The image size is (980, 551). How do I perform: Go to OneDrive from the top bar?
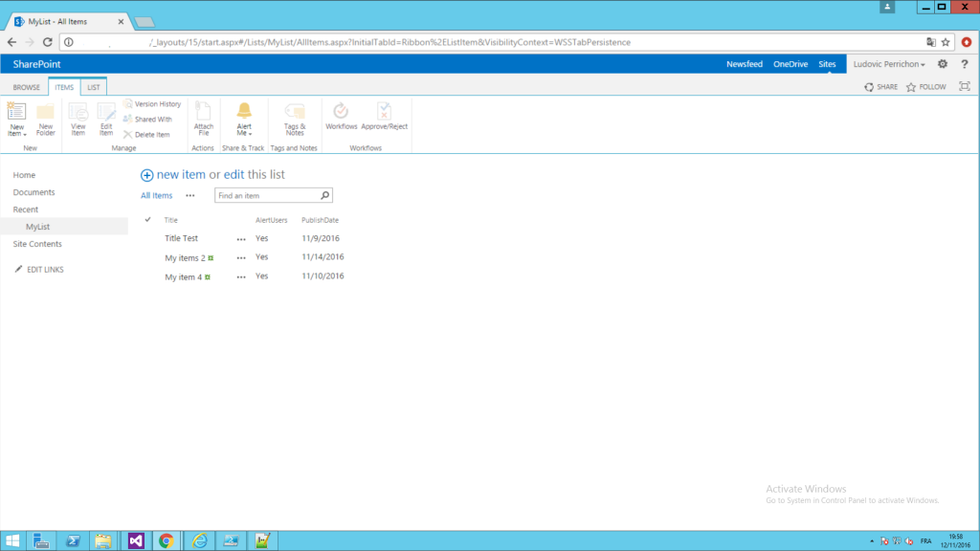[x=791, y=64]
